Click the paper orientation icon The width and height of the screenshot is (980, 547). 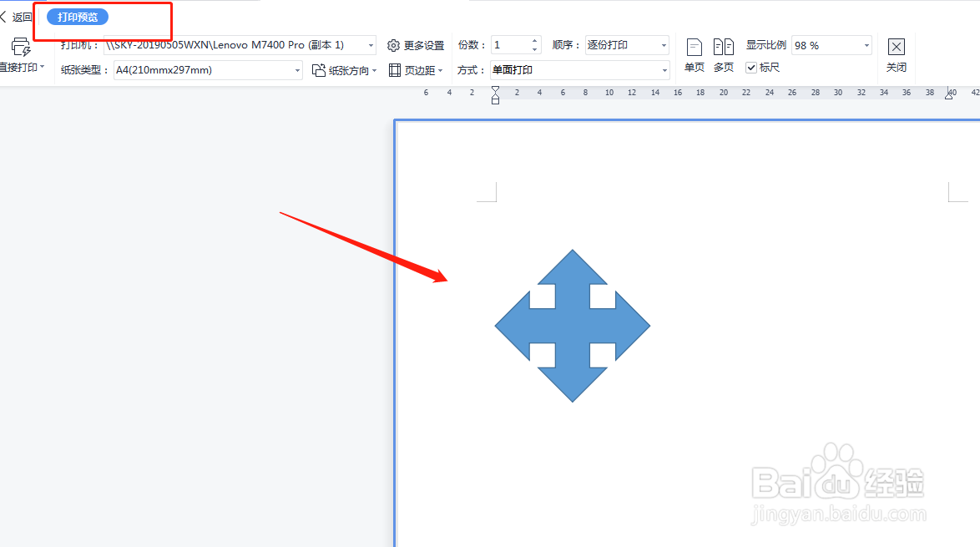[x=319, y=71]
